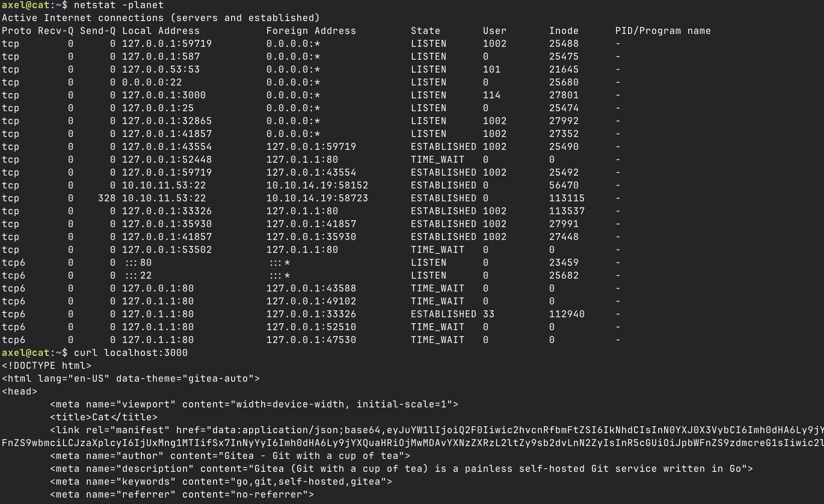Click the PID/Program name column header
This screenshot has width=824, height=504.
(663, 31)
